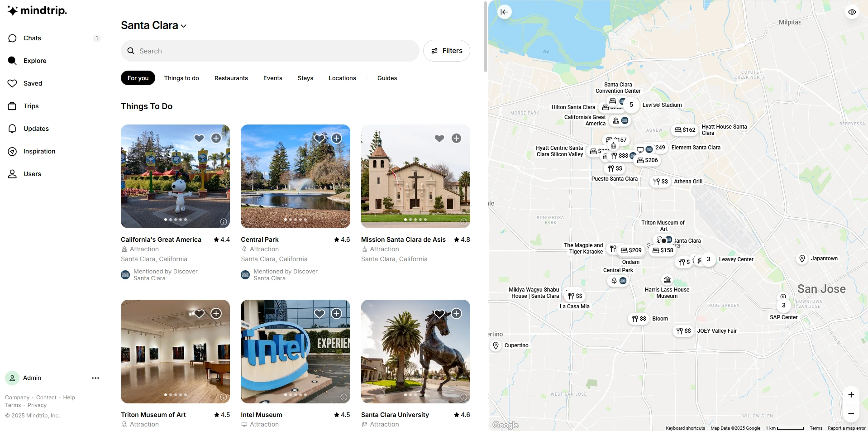
Task: Select the $158 hotel map marker
Action: 663,250
